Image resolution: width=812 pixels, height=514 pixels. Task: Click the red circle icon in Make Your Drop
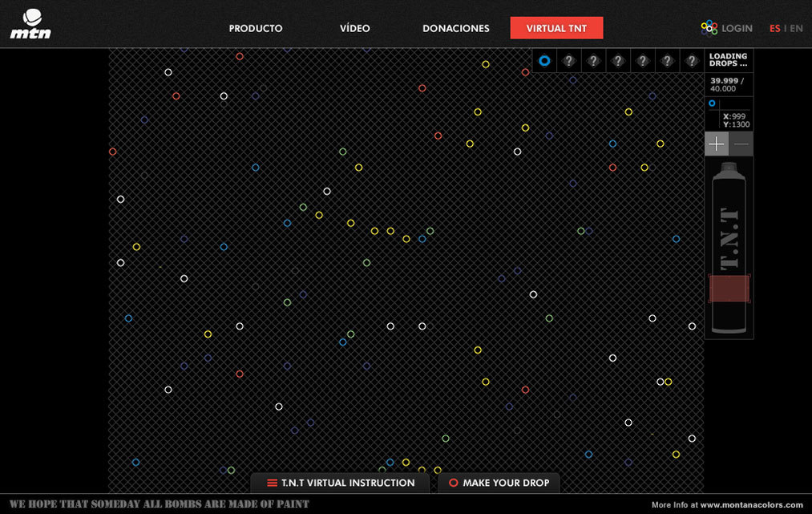[454, 483]
